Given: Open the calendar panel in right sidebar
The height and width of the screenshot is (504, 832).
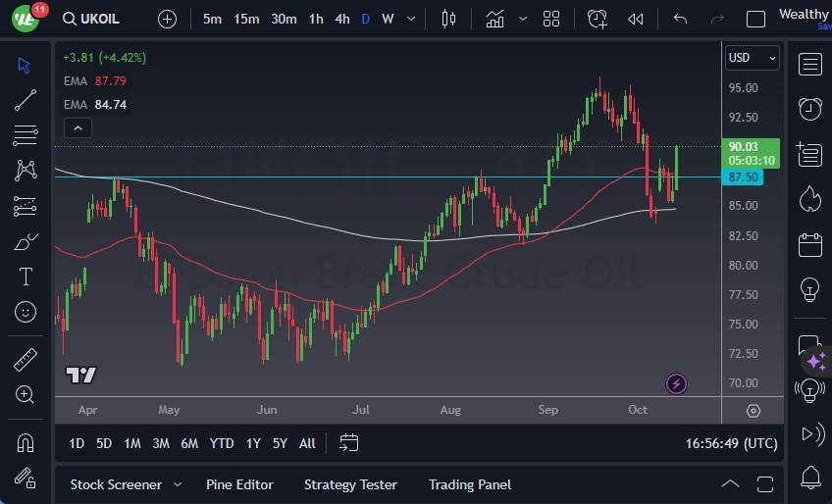Looking at the screenshot, I should pos(809,244).
